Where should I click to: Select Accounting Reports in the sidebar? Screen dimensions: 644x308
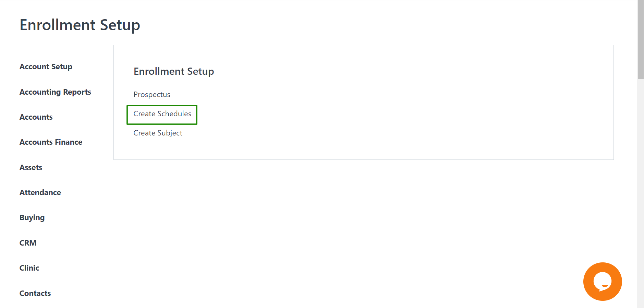point(55,92)
